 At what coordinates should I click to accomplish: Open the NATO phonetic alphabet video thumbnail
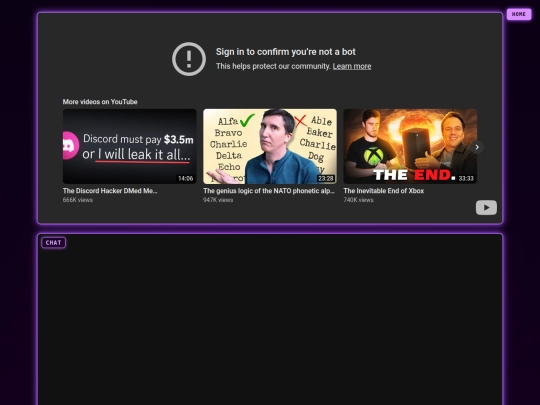tap(270, 146)
